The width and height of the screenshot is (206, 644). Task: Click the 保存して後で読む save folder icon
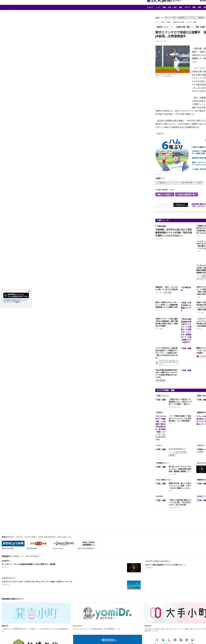point(156,190)
